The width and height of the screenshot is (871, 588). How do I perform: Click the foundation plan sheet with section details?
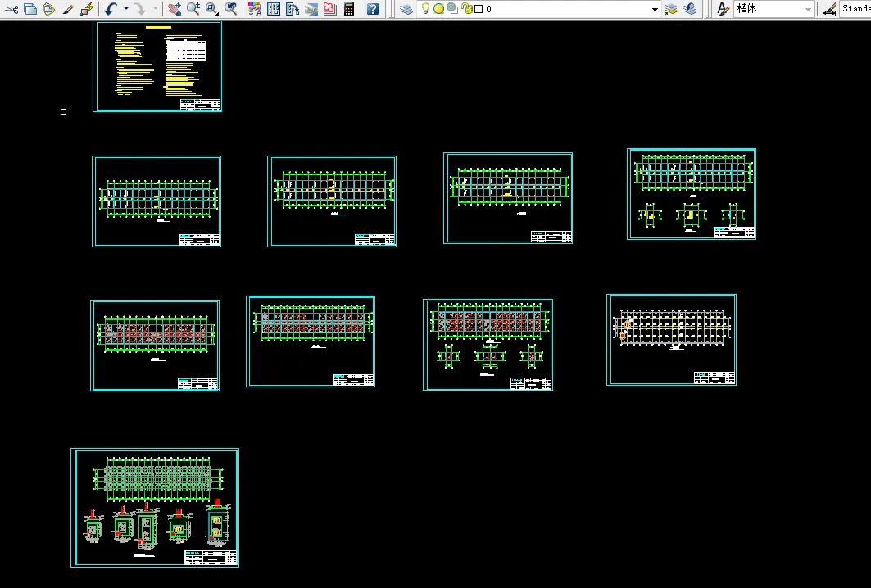pyautogui.click(x=155, y=508)
